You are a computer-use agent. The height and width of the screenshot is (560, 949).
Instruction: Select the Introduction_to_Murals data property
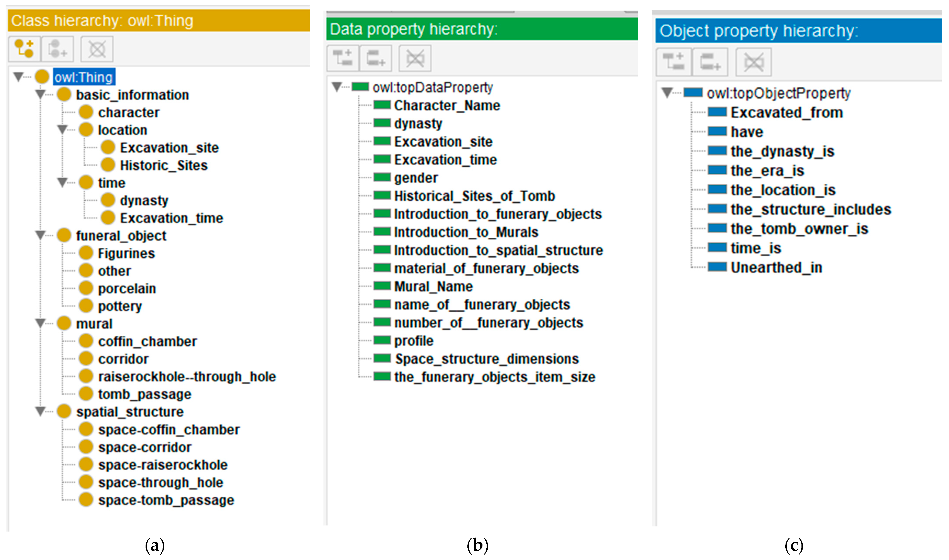pos(466,232)
